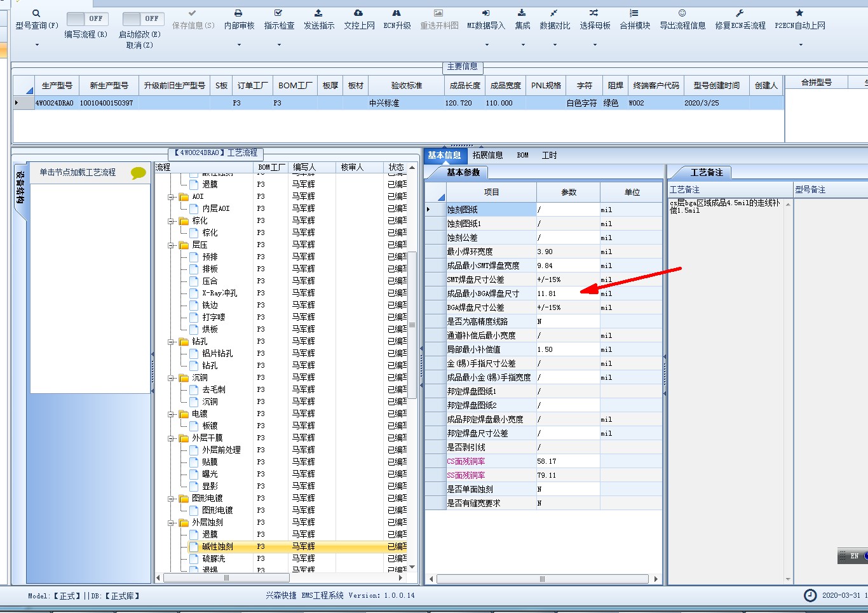868x613 pixels.
Task: Click the 成品最小BGA焊盘尺寸 value 11.81
Action: tap(568, 293)
